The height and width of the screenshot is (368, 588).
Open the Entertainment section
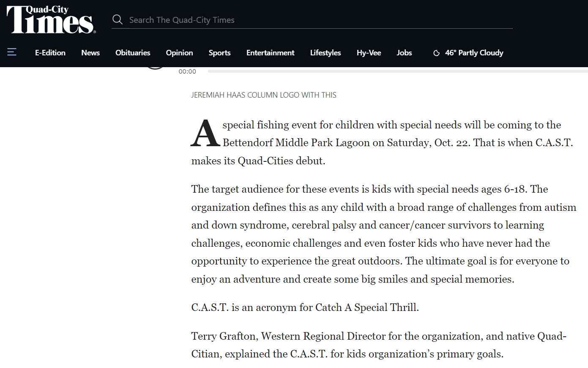tap(270, 53)
